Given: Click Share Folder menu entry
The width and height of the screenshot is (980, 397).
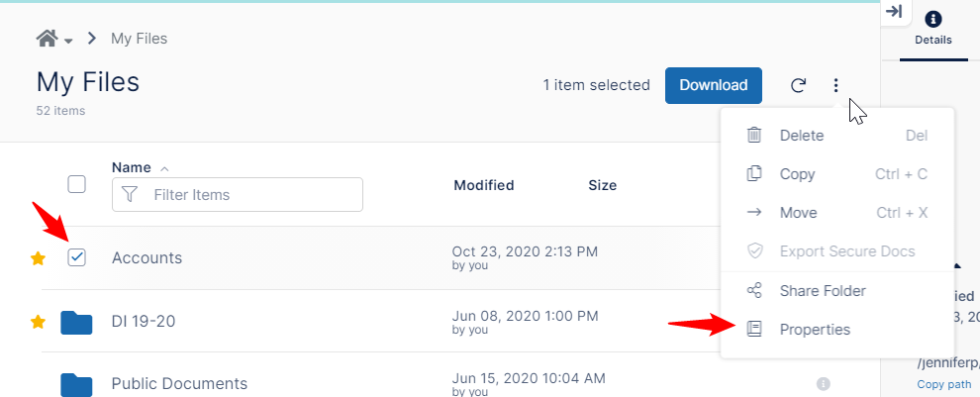Looking at the screenshot, I should point(822,291).
